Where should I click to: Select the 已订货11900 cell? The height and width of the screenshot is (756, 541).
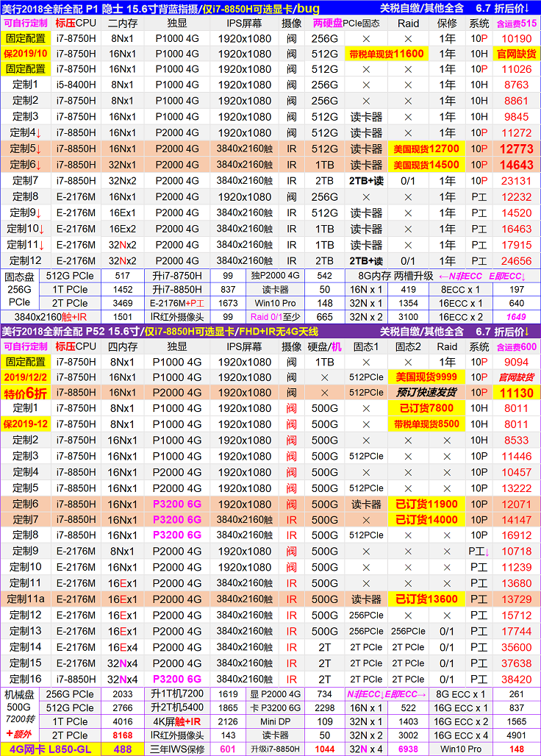426,504
